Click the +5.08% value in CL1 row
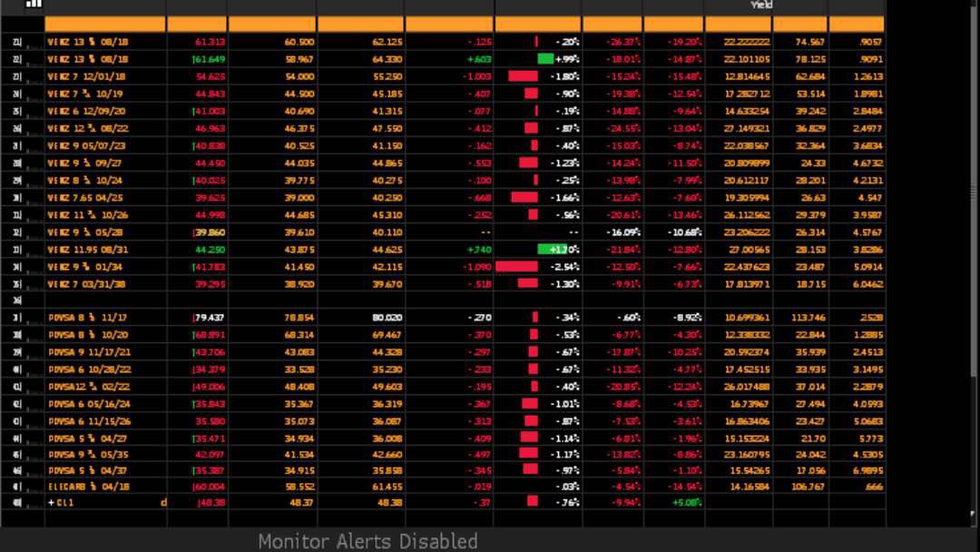The image size is (980, 552). pos(687,503)
